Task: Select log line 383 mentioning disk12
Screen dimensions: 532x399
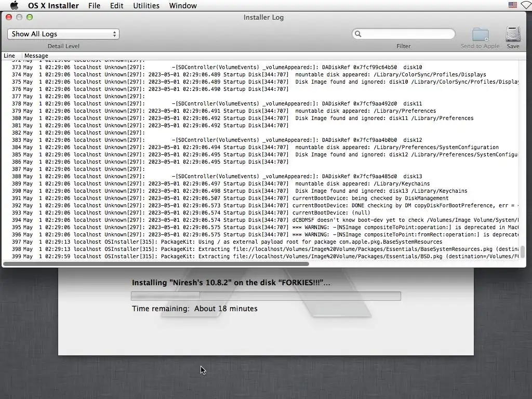Action: tap(261, 140)
